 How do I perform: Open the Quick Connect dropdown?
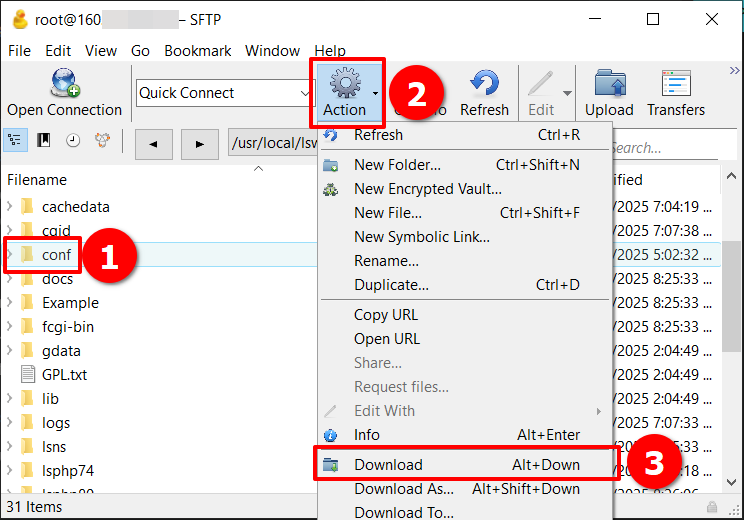305,93
